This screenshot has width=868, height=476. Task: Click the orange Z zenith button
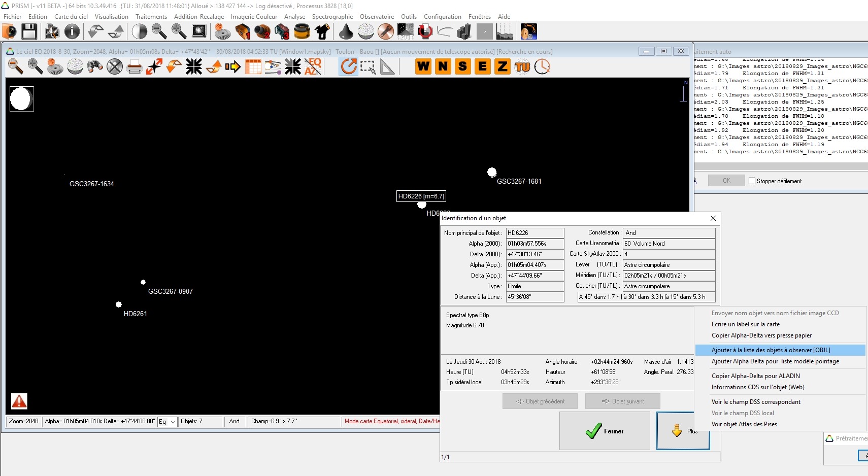pyautogui.click(x=503, y=66)
